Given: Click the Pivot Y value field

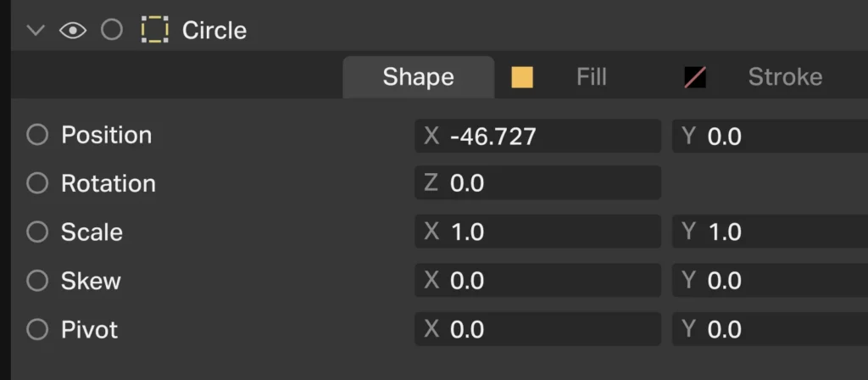Looking at the screenshot, I should pyautogui.click(x=770, y=329).
